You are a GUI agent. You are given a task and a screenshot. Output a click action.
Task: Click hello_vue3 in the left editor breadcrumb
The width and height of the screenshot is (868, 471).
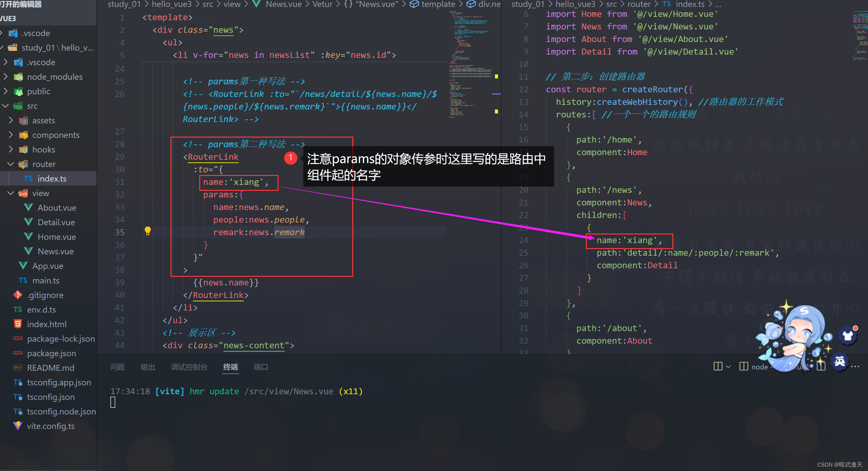coord(171,4)
